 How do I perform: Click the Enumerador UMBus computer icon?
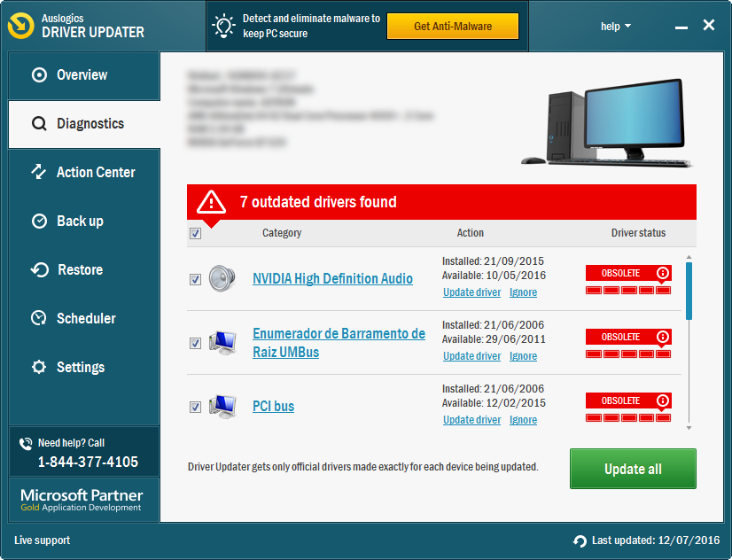(x=222, y=343)
